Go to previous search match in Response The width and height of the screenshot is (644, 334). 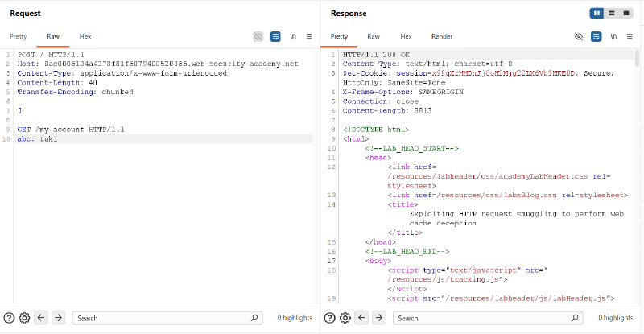tap(361, 318)
